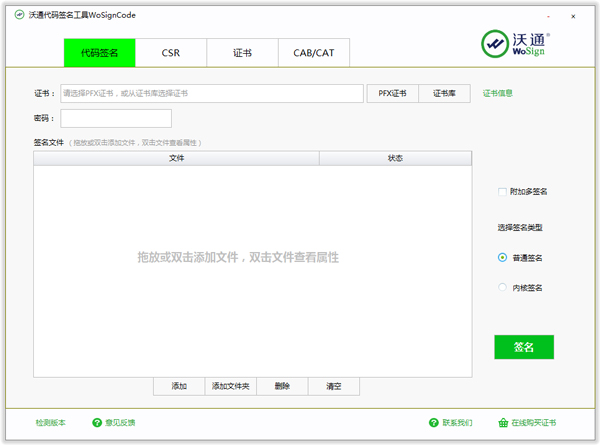Click the WoSignCode title bar app icon
Screen dimensions: 600x445
[19, 15]
